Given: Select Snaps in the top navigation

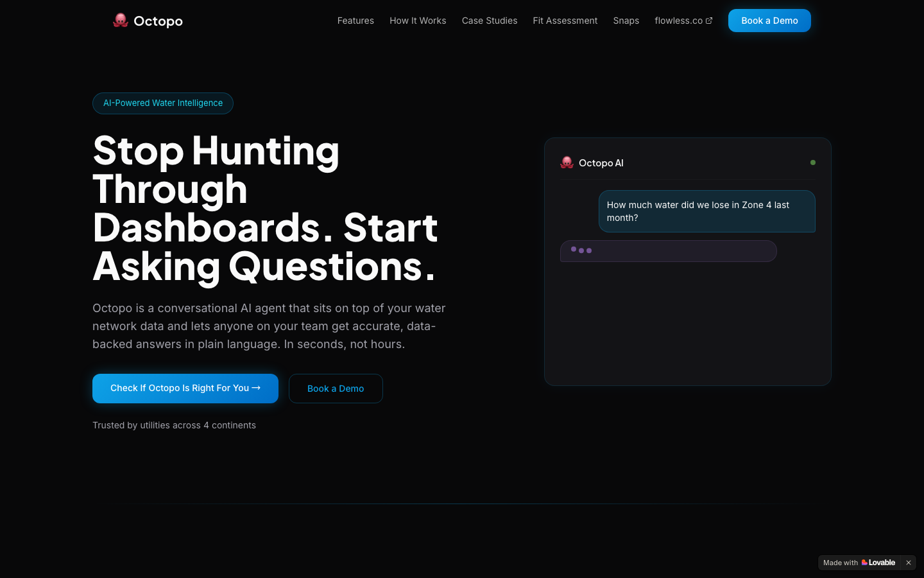Looking at the screenshot, I should [626, 21].
